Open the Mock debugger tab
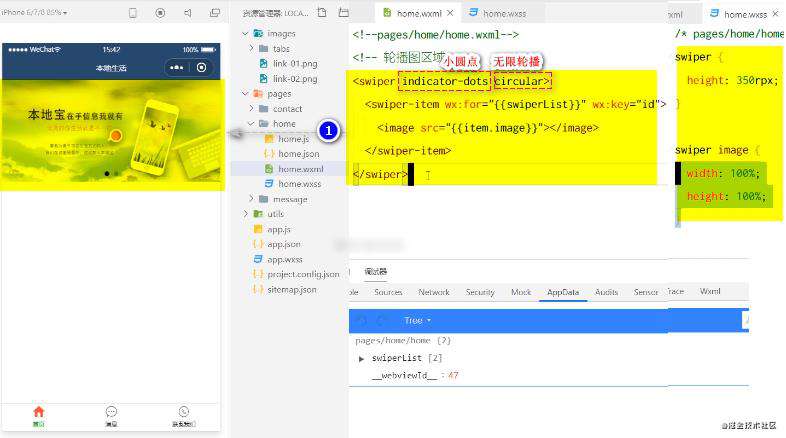The width and height of the screenshot is (786, 438). coord(521,292)
